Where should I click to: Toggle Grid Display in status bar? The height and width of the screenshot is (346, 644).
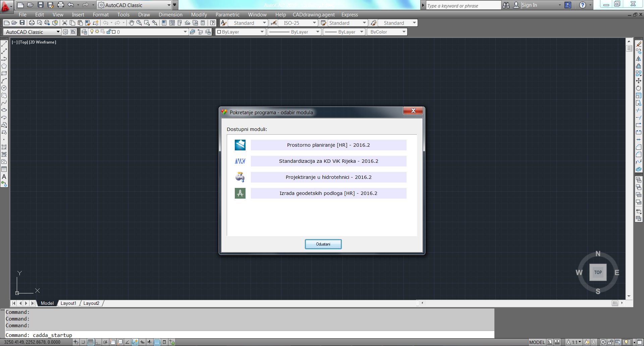(x=91, y=342)
